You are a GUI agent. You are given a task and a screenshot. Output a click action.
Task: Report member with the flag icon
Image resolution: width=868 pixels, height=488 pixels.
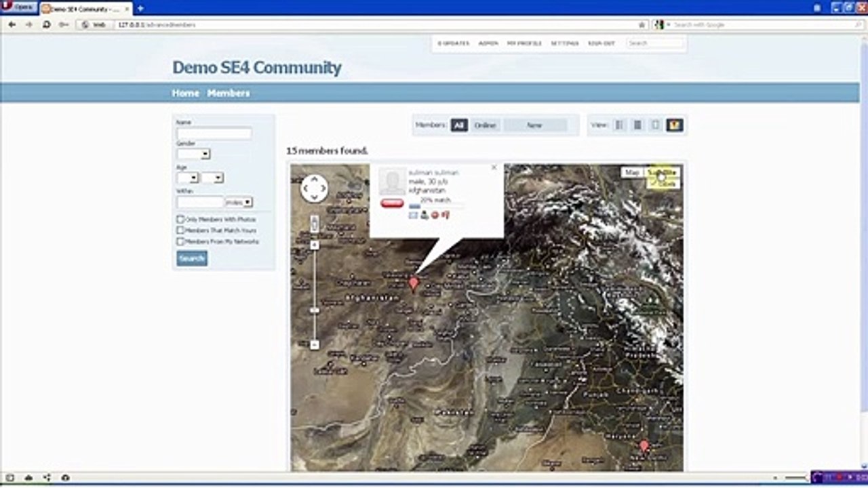pyautogui.click(x=446, y=216)
